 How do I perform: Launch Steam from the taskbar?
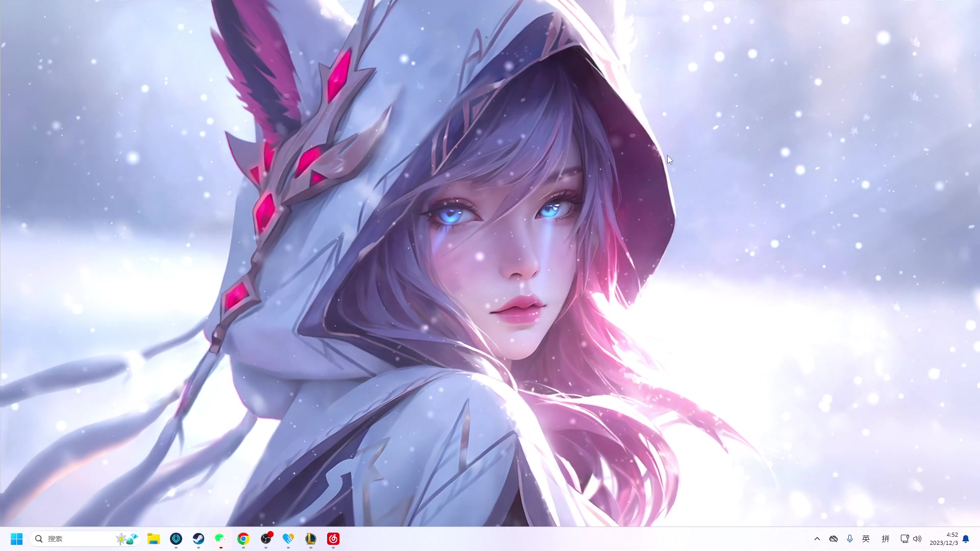(x=199, y=539)
